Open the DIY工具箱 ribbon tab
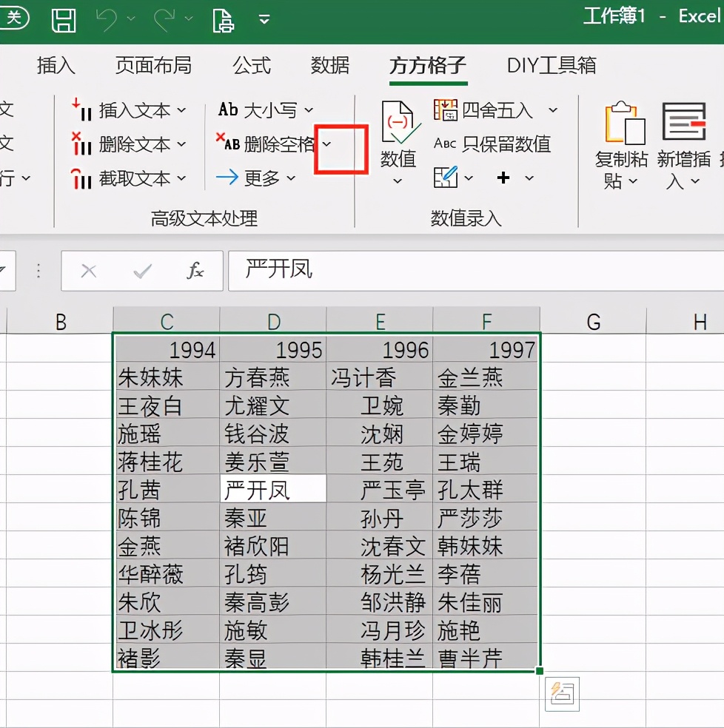This screenshot has height=728, width=724. click(550, 65)
